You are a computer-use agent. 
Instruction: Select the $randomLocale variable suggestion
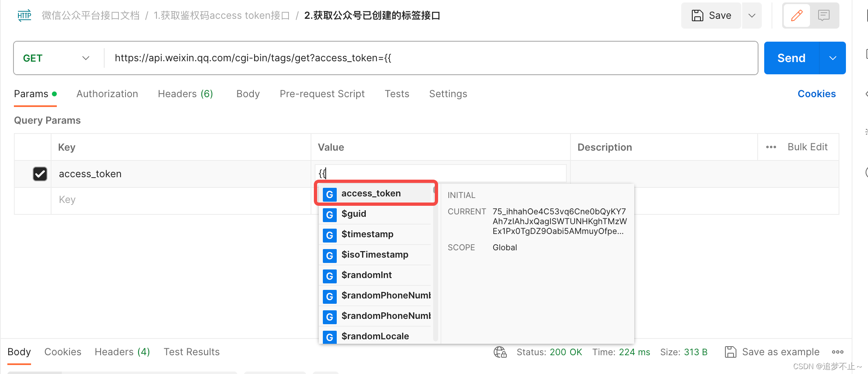click(x=375, y=336)
